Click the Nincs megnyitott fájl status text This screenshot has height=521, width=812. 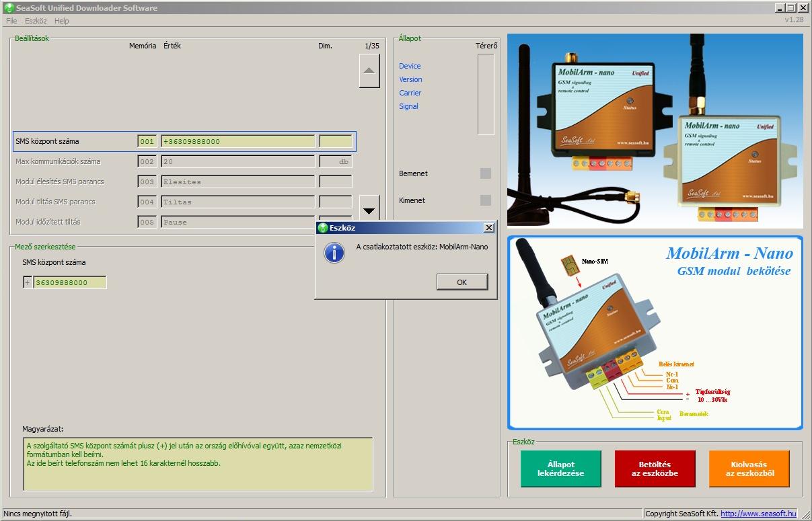point(38,514)
